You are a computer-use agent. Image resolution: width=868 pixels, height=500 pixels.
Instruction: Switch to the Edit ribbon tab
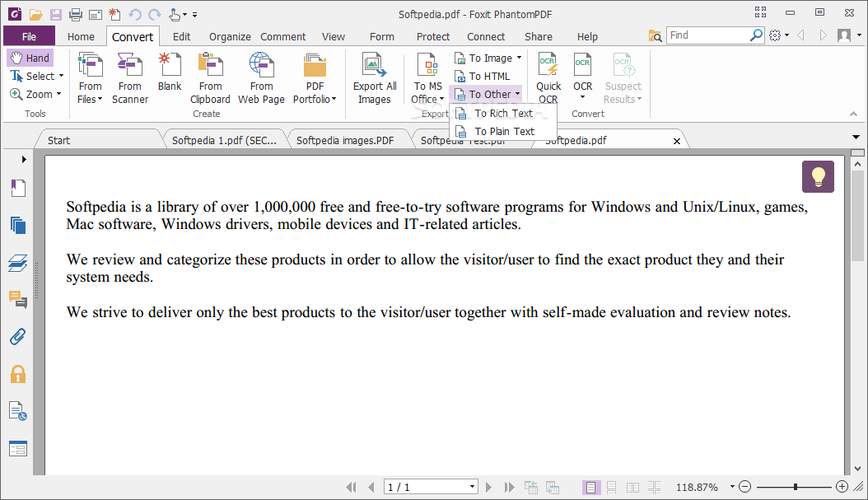(x=181, y=36)
